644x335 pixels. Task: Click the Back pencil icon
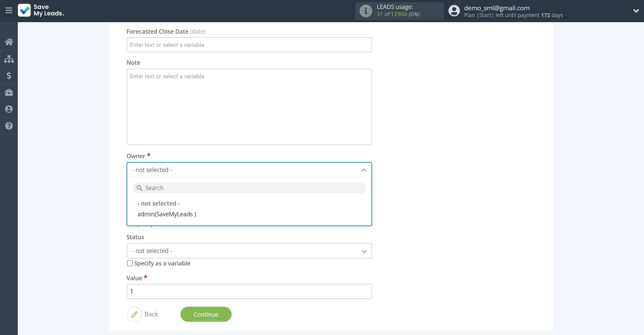[134, 314]
